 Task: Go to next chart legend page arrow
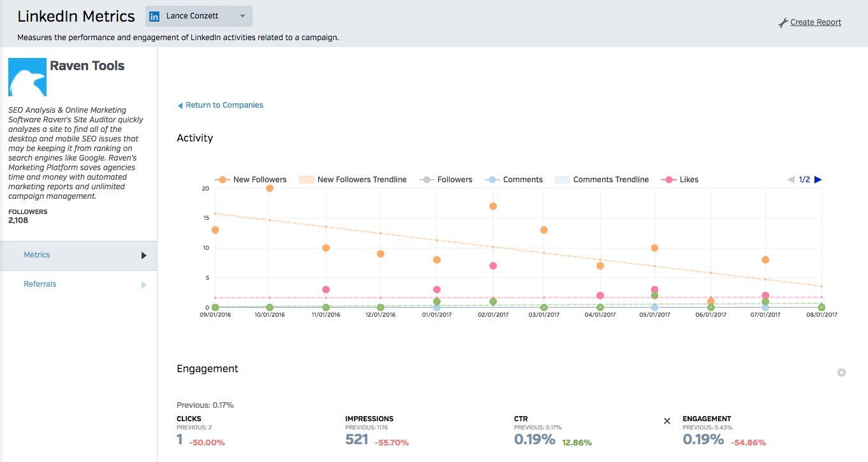[x=818, y=180]
